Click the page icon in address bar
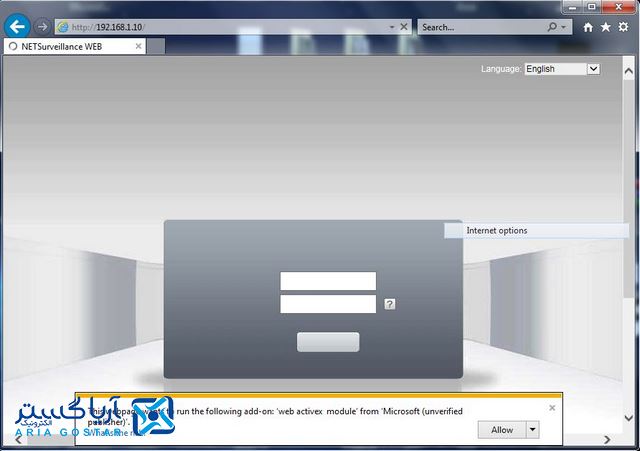The image size is (640, 451). click(x=63, y=27)
